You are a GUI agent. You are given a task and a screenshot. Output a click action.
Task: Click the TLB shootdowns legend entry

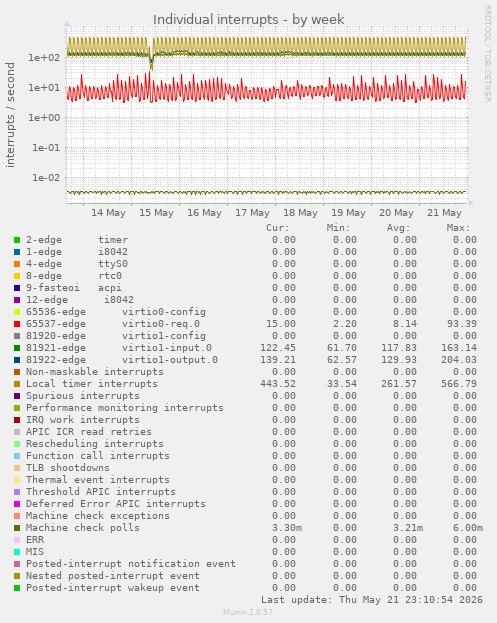pyautogui.click(x=68, y=468)
